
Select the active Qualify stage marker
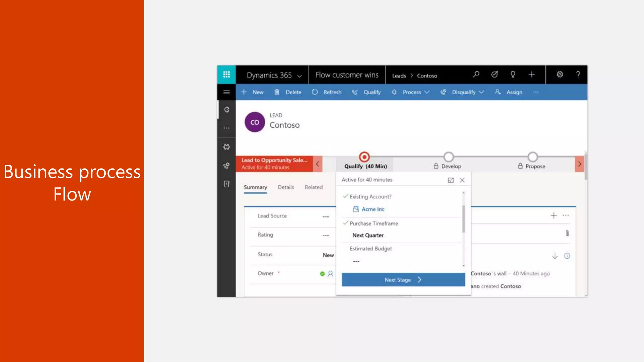364,157
